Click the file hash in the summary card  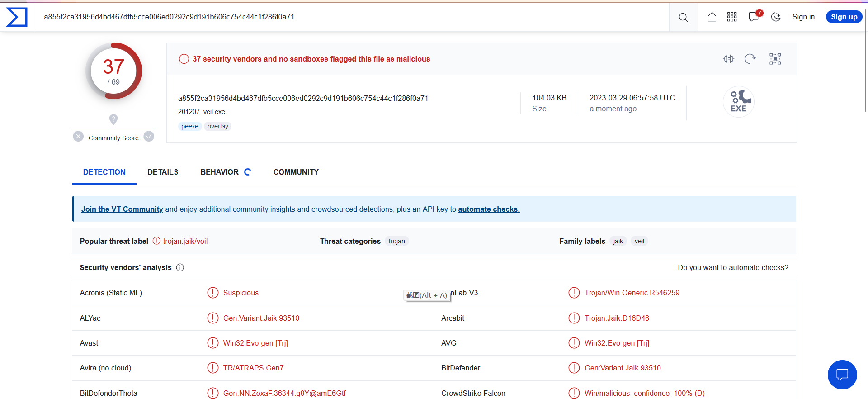pyautogui.click(x=303, y=98)
